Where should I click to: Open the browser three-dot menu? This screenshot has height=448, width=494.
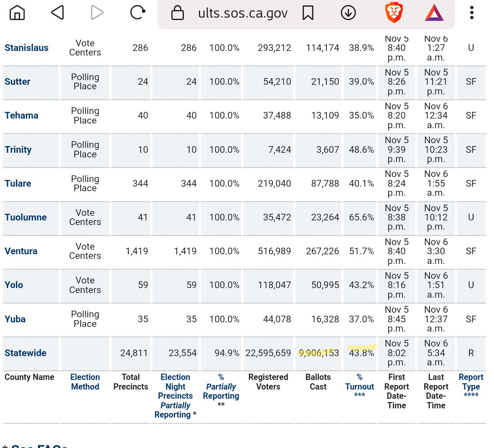471,13
